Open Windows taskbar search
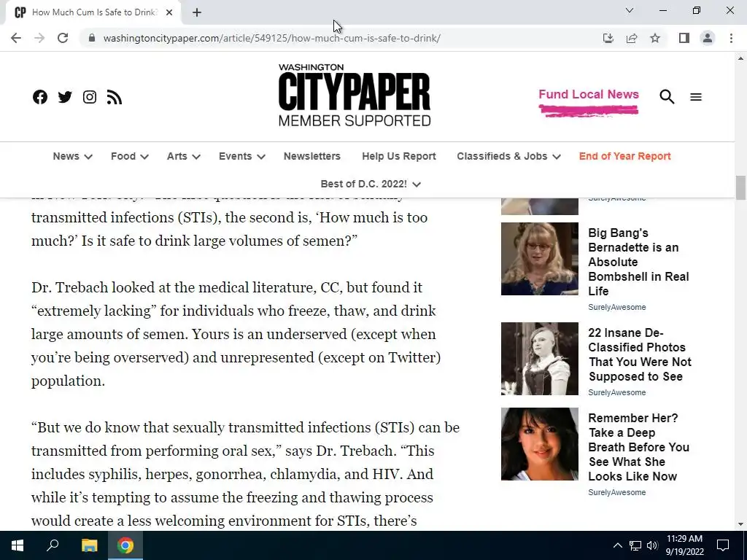The image size is (747, 560). coord(53,545)
